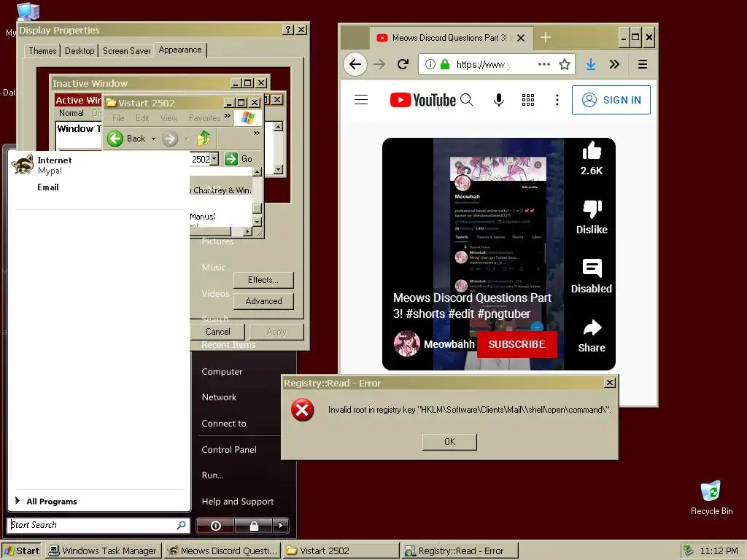The width and height of the screenshot is (747, 560).
Task: Open the File menu in Vistart 2502 window
Action: coord(118,117)
